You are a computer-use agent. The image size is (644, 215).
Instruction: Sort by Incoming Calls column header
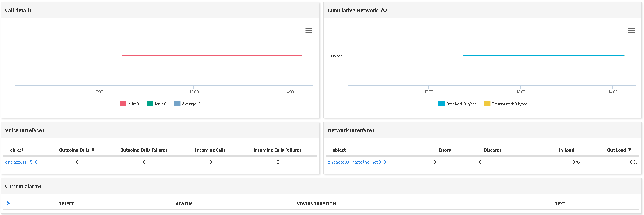coord(210,150)
